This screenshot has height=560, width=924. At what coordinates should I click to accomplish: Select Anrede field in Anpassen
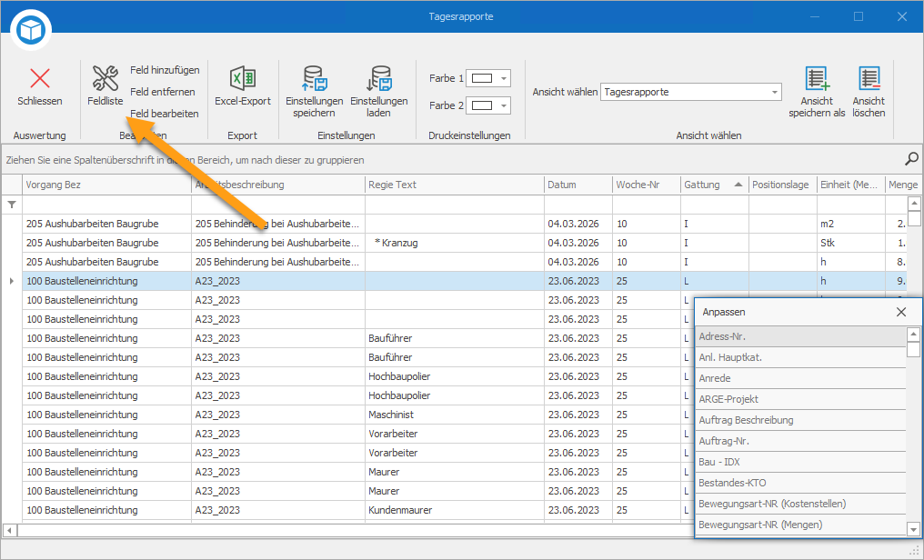tap(801, 378)
